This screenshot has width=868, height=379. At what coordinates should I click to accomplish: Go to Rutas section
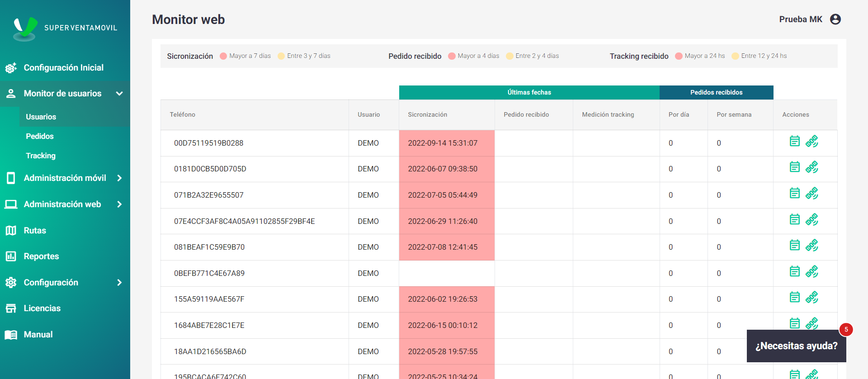point(35,231)
